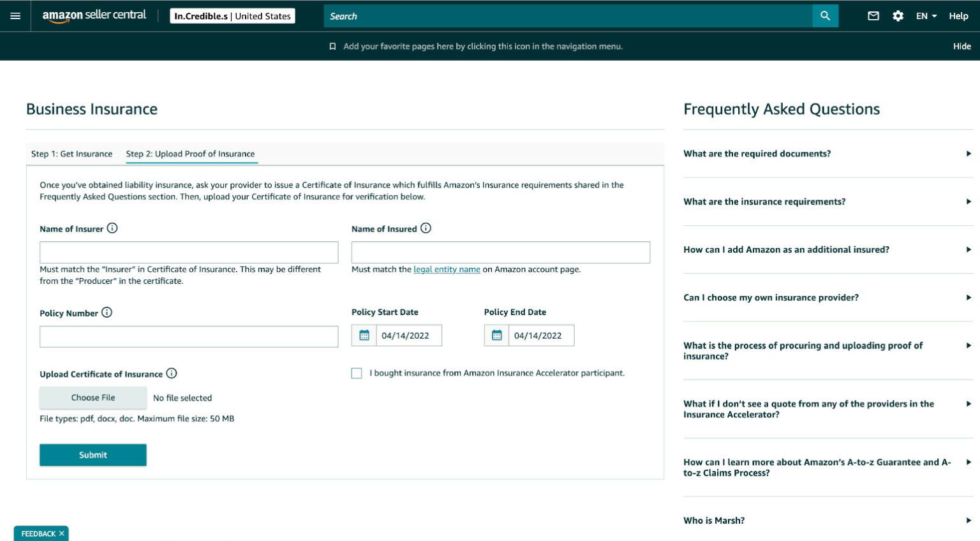Click the info icon beside Name of Insured

click(426, 228)
